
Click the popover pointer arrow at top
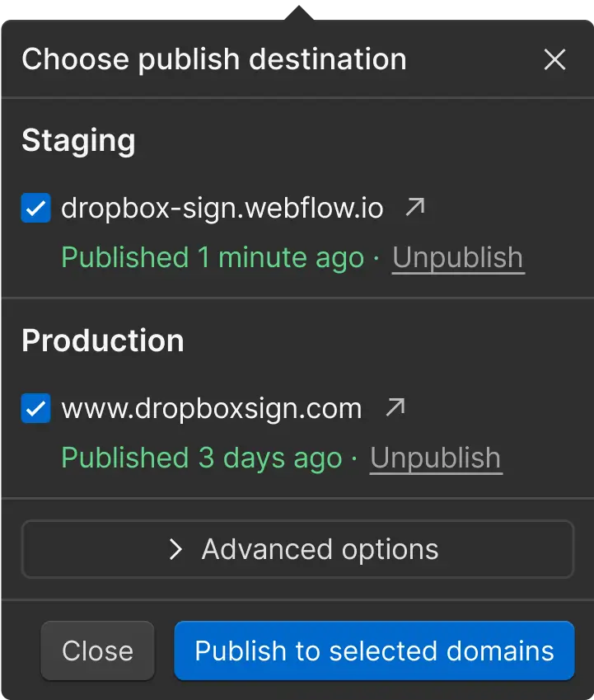299,13
